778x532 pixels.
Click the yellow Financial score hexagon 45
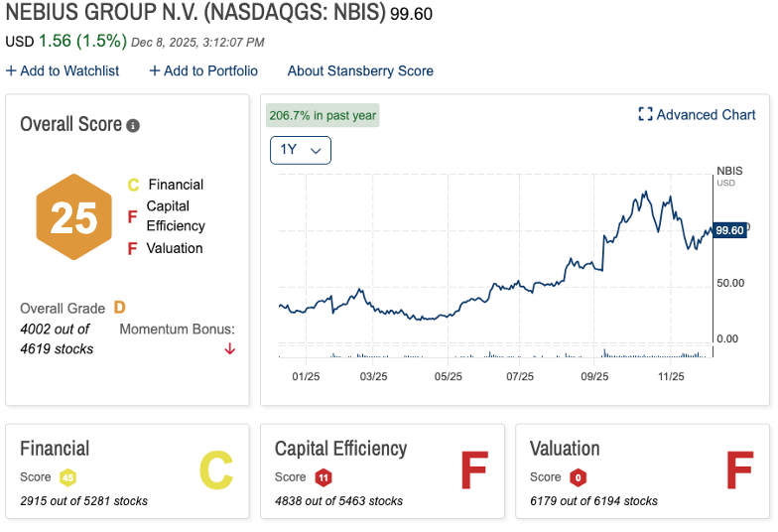(67, 477)
